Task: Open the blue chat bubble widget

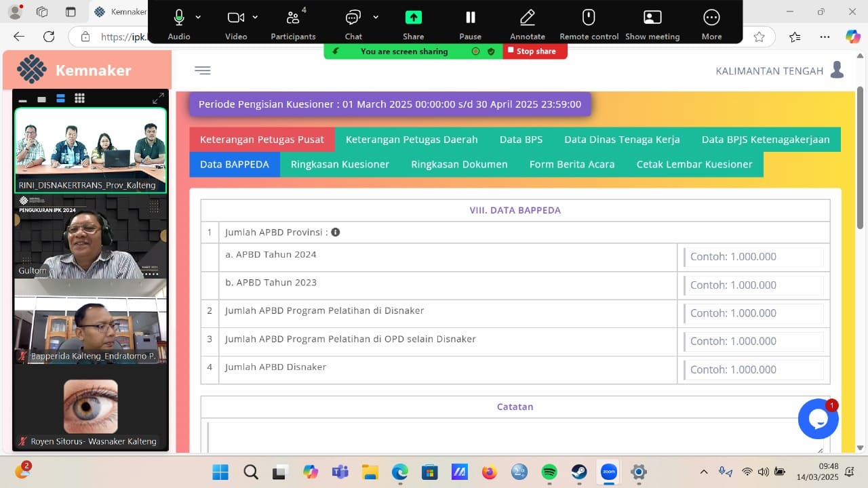Action: (818, 420)
